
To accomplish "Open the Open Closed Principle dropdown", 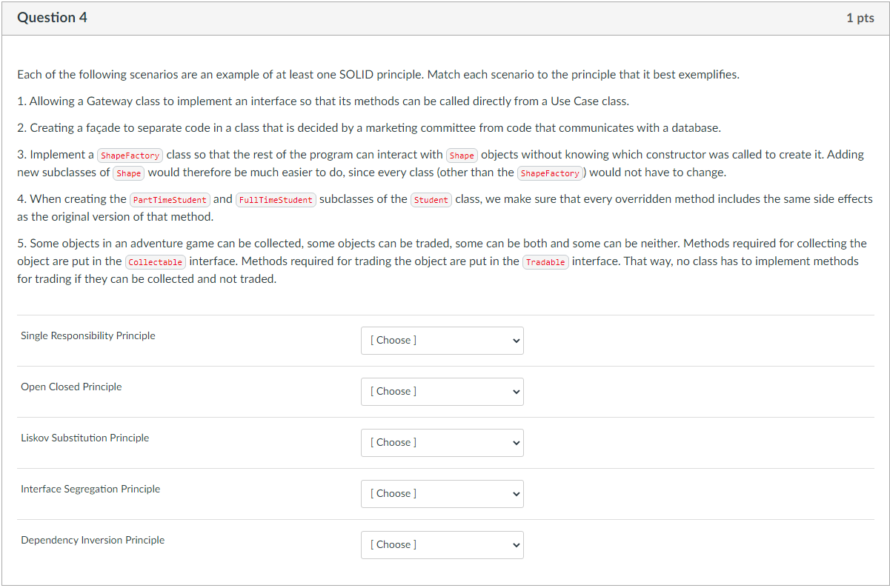I will click(x=442, y=392).
